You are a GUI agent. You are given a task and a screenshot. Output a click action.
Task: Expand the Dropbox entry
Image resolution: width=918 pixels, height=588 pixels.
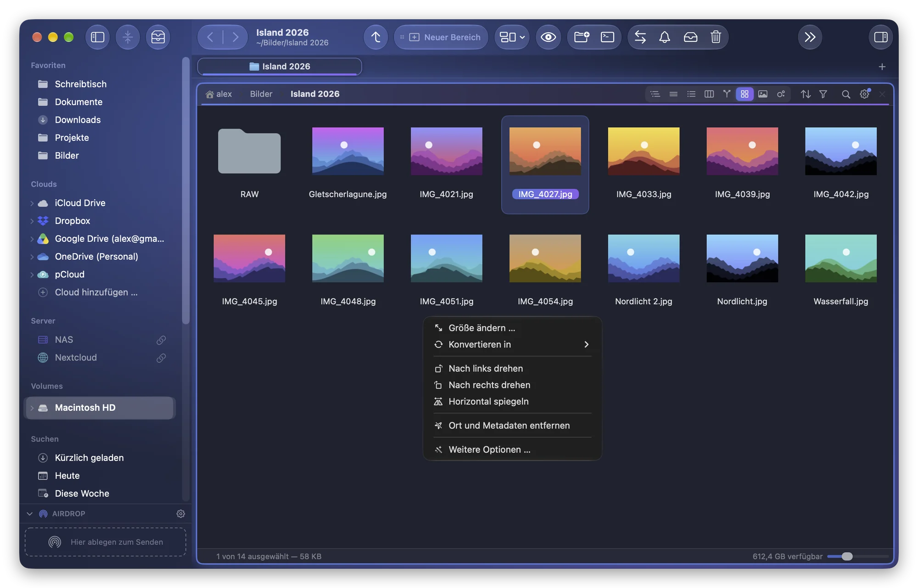click(32, 221)
